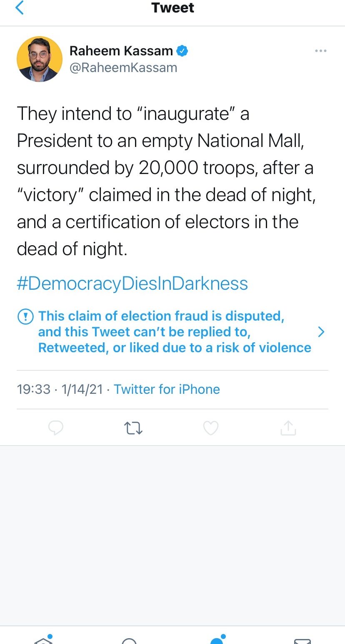The height and width of the screenshot is (644, 345).
Task: Expand the disputed claim notice chevron
Action: click(x=320, y=332)
